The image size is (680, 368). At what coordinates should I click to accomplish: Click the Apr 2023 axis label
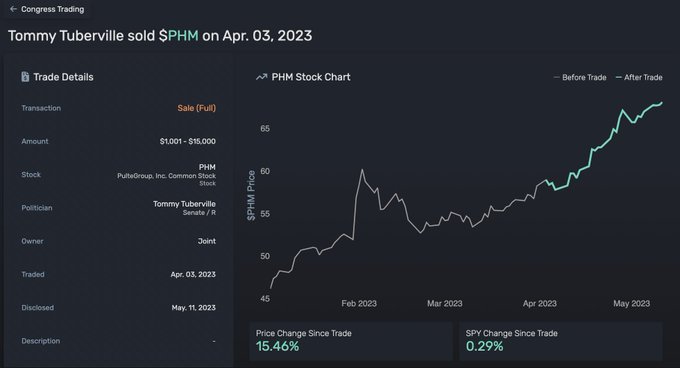tap(539, 303)
